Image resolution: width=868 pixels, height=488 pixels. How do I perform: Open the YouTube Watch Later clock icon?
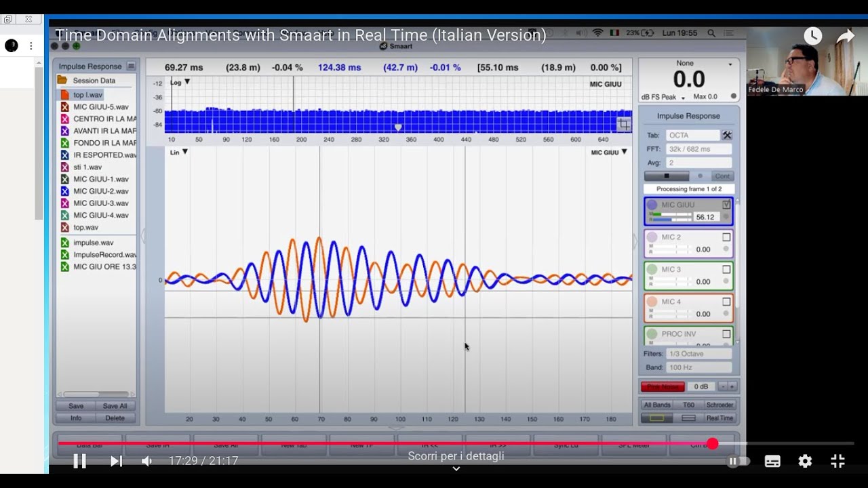tap(812, 36)
